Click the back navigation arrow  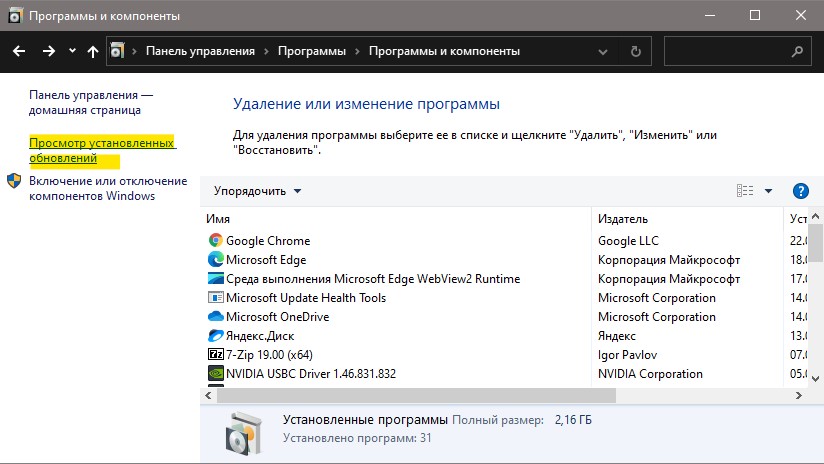coord(19,51)
